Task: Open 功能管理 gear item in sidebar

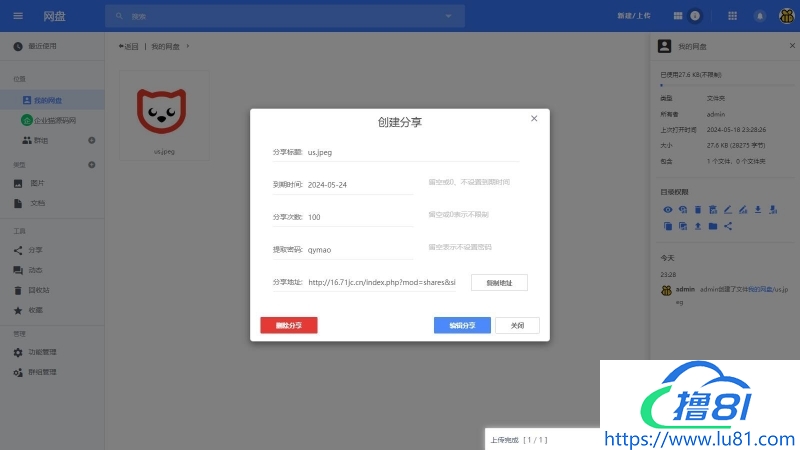Action: (x=41, y=352)
